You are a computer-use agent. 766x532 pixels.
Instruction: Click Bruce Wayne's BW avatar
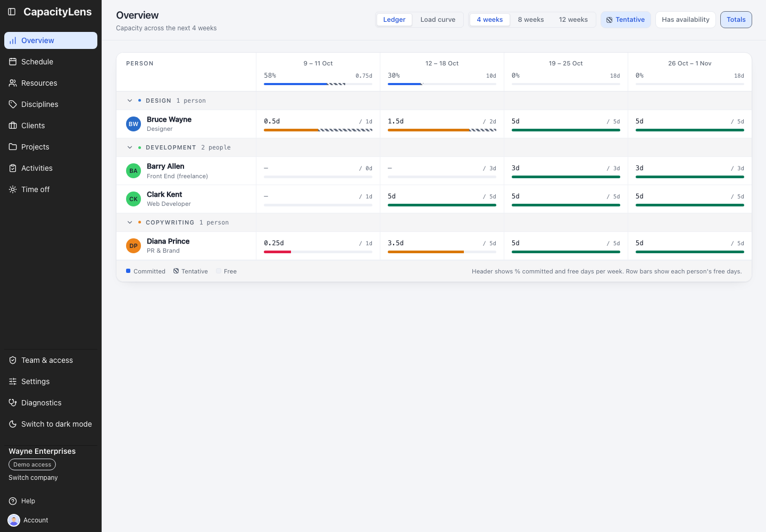(134, 124)
